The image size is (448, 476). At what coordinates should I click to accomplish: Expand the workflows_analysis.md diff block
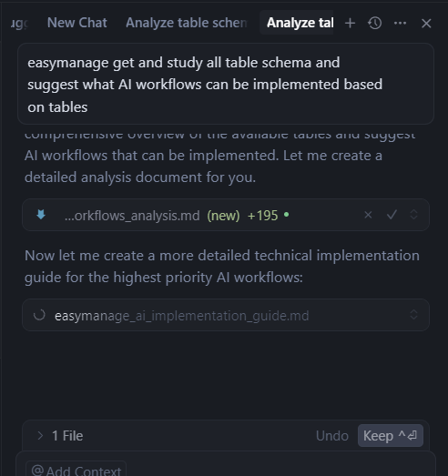(x=413, y=215)
